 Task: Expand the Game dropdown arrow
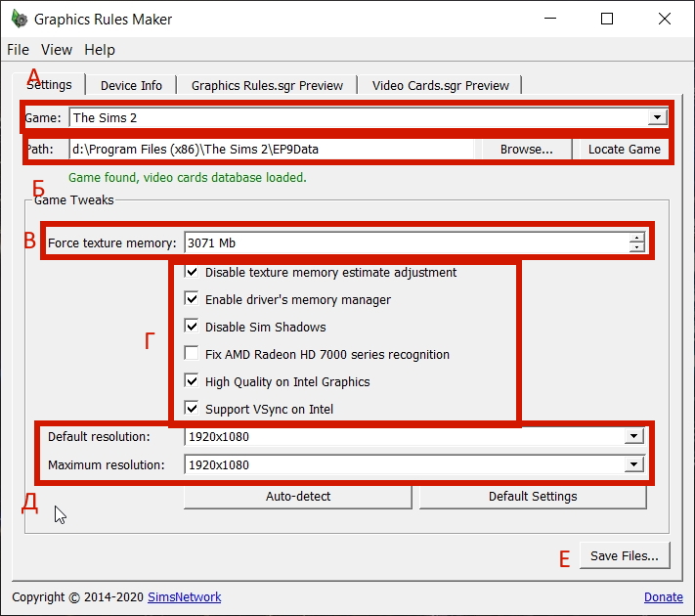(657, 117)
